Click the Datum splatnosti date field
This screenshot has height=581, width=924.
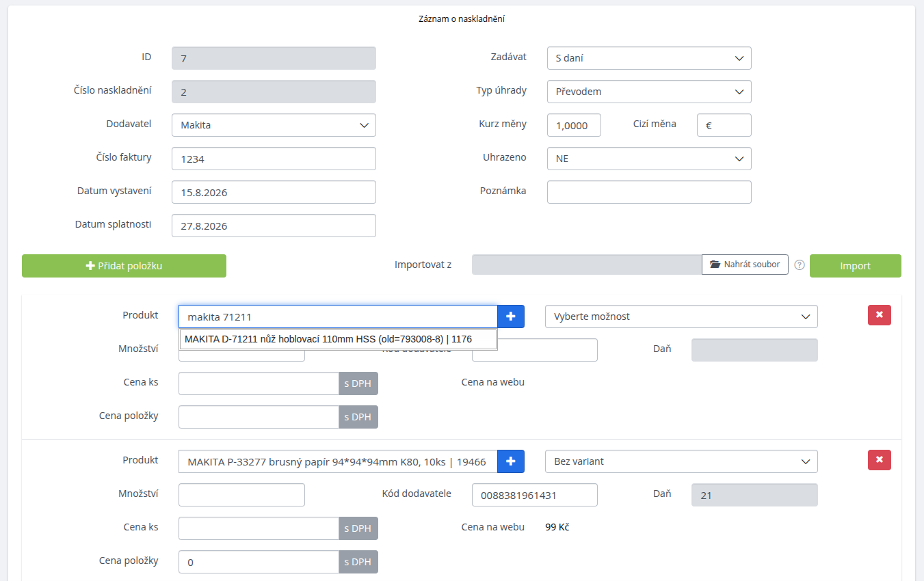tap(274, 226)
